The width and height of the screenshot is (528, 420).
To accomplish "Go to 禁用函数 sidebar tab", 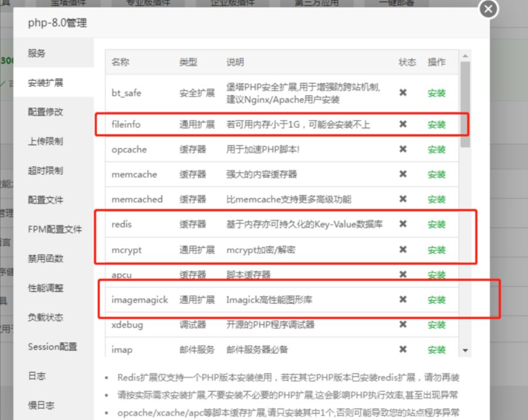I will (x=45, y=259).
